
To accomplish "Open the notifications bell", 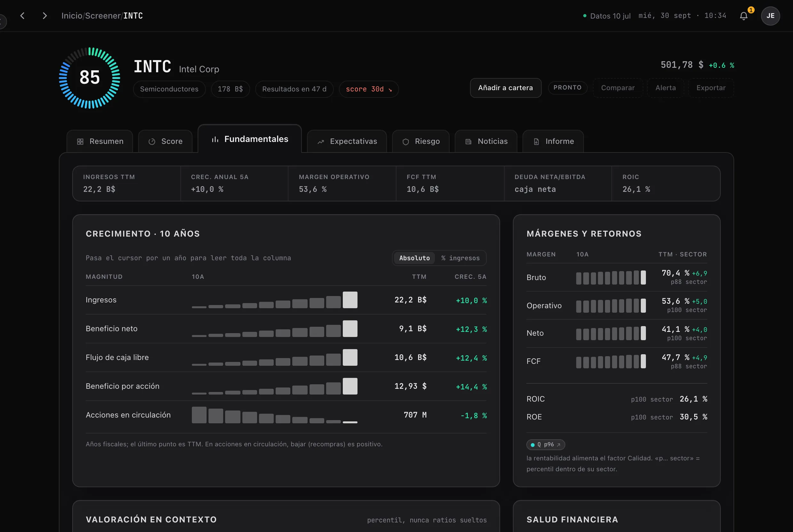I will coord(743,16).
